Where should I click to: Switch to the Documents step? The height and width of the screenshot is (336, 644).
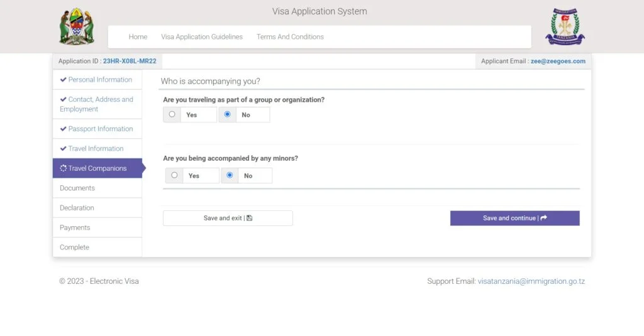[x=77, y=188]
